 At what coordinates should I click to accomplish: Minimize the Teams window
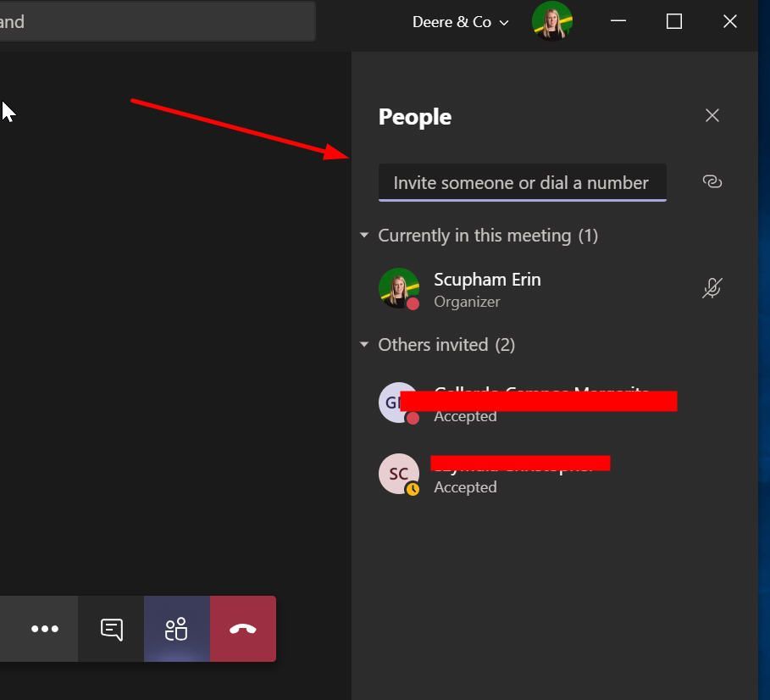coord(618,21)
